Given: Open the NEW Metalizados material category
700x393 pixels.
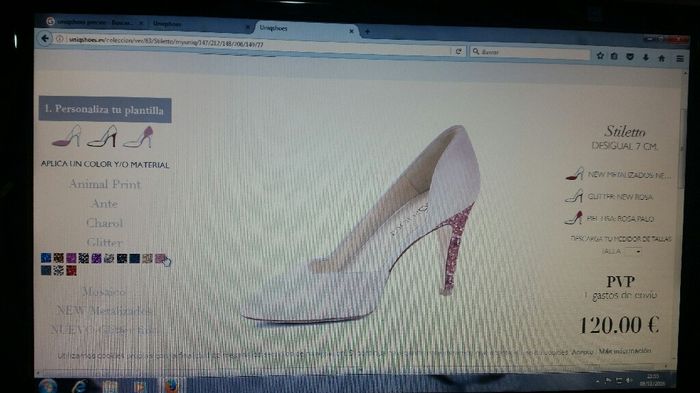Looking at the screenshot, I should coord(104,310).
